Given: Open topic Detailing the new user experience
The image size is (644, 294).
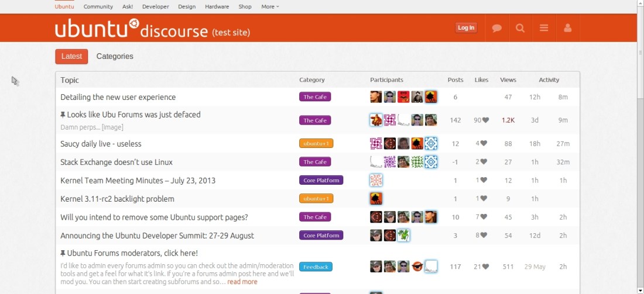Looking at the screenshot, I should click(118, 97).
